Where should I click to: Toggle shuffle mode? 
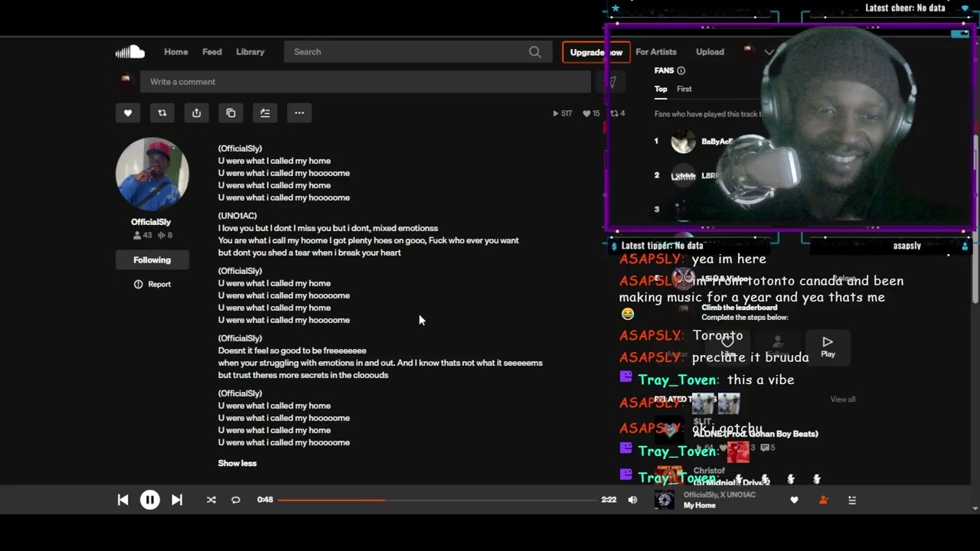pyautogui.click(x=211, y=500)
